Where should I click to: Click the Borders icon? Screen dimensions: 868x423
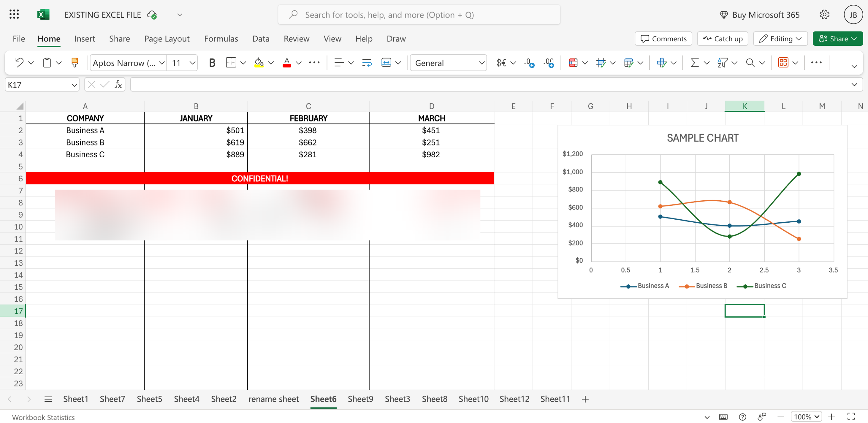click(x=231, y=63)
